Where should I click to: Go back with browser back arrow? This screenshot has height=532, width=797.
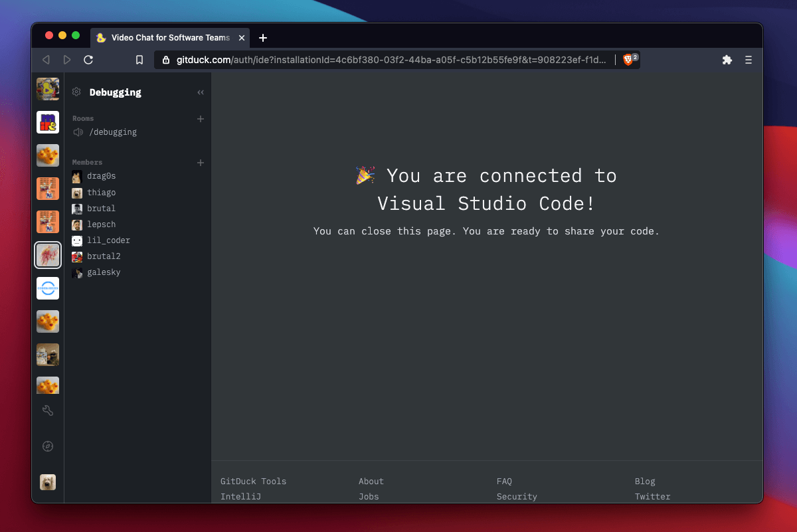tap(46, 60)
